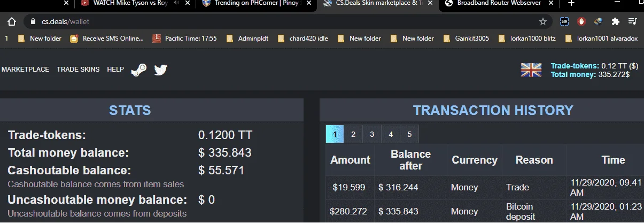Switch to WATCH Mike Tyson vs Roy tab
This screenshot has width=644, height=223.
coord(130,3)
